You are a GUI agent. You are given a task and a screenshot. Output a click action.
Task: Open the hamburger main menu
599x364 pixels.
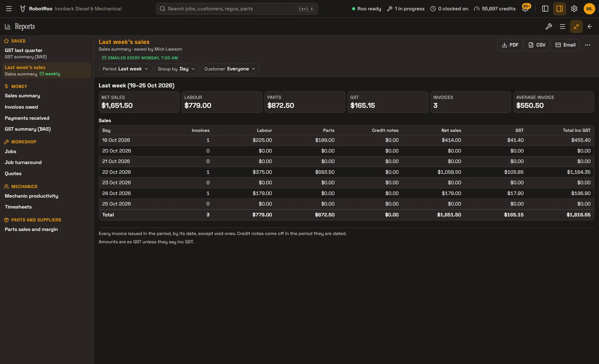(9, 9)
